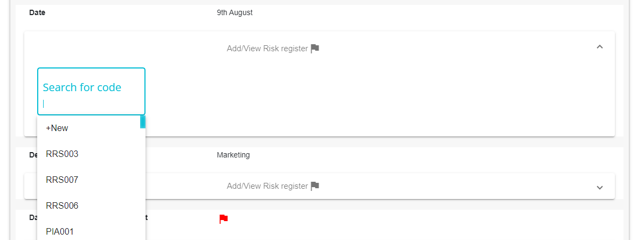Viewport: 644px width, 240px height.
Task: Focus the Search for code input field
Action: pyautogui.click(x=91, y=91)
